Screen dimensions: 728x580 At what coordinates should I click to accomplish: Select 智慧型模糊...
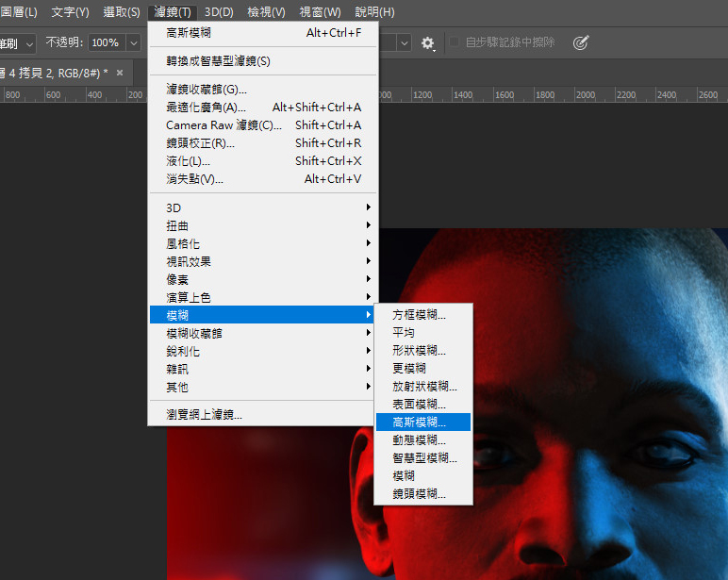coord(423,458)
